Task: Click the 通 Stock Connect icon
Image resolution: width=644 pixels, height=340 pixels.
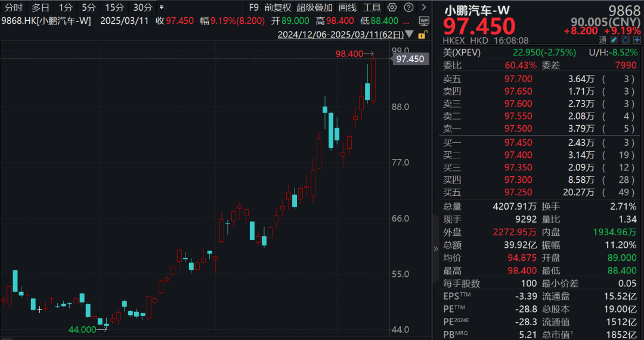Action: [603, 40]
